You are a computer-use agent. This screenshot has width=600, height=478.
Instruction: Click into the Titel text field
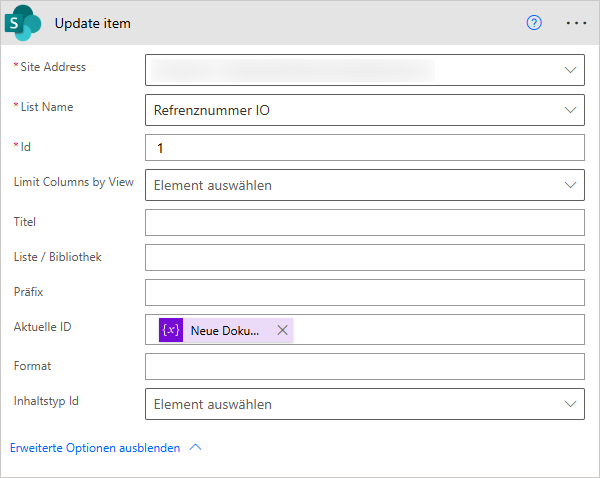(364, 222)
